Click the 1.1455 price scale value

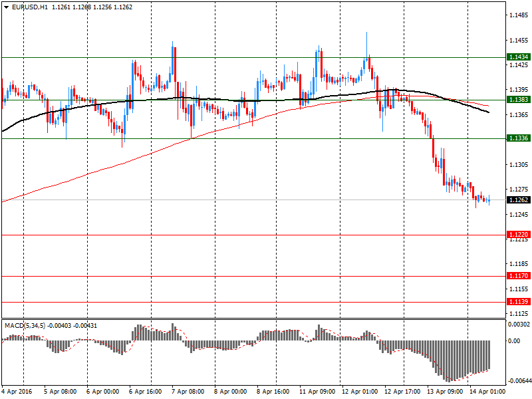coord(519,40)
